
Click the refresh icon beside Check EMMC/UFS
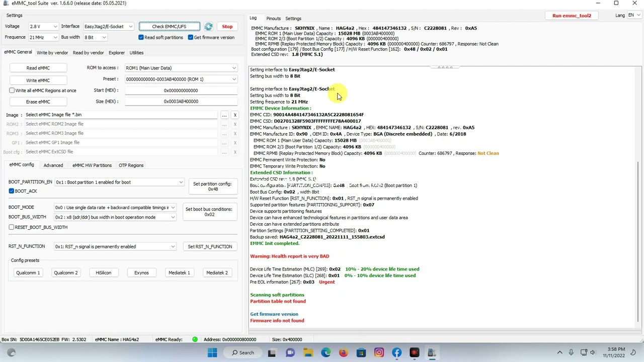tap(208, 27)
